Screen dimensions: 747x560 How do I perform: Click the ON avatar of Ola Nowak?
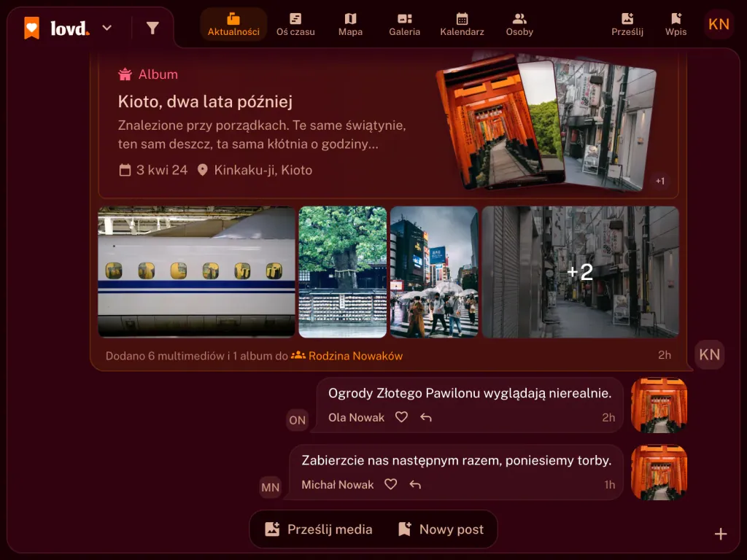[x=298, y=420]
